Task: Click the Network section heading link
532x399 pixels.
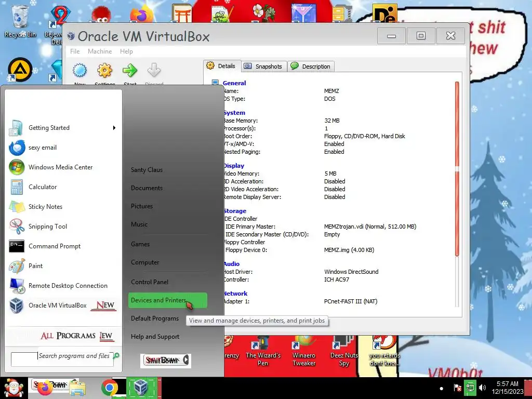Action: [235, 294]
